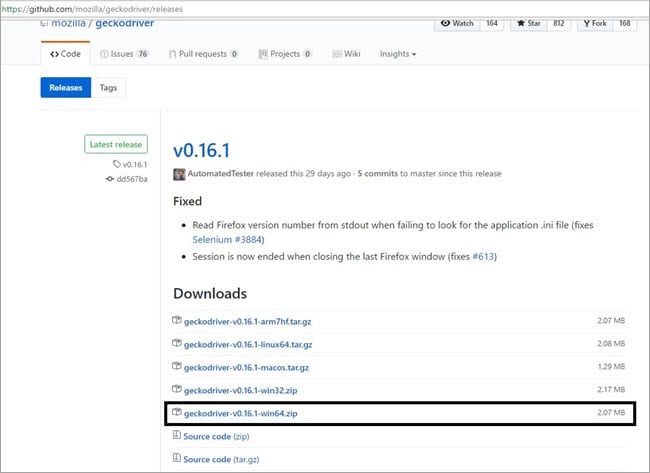Click the 2.07 MB size for win64.zip
Image resolution: width=650 pixels, height=473 pixels.
[611, 412]
